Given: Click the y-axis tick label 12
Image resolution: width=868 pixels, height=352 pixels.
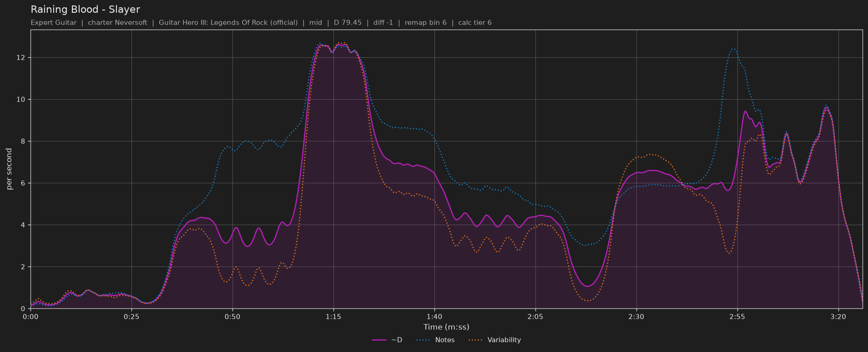Looking at the screenshot, I should tap(21, 58).
